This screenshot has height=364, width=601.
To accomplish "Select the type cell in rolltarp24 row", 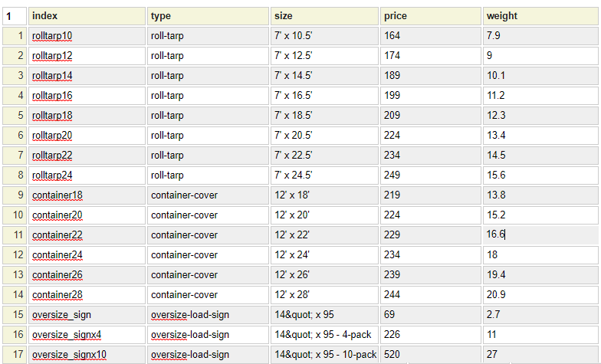I will 208,175.
